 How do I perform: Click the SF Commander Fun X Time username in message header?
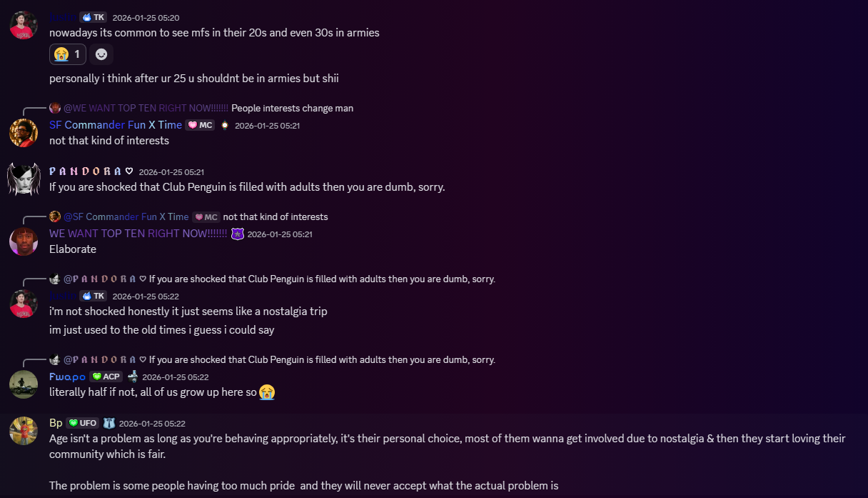(x=115, y=125)
